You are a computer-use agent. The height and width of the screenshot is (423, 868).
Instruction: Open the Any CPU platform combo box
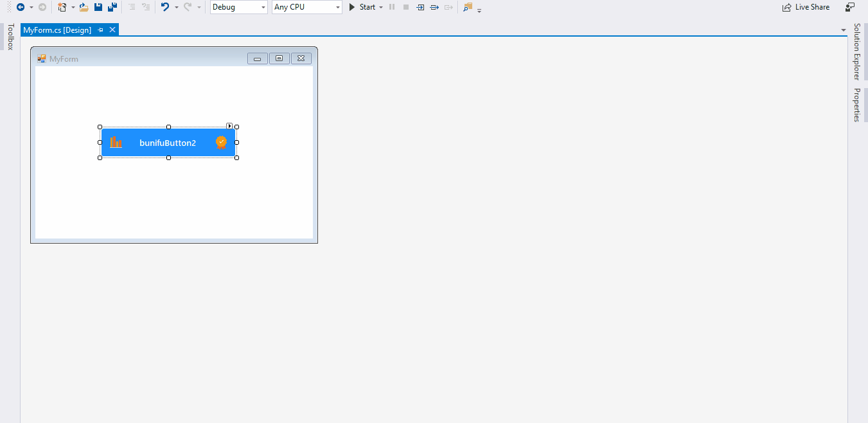tap(307, 7)
